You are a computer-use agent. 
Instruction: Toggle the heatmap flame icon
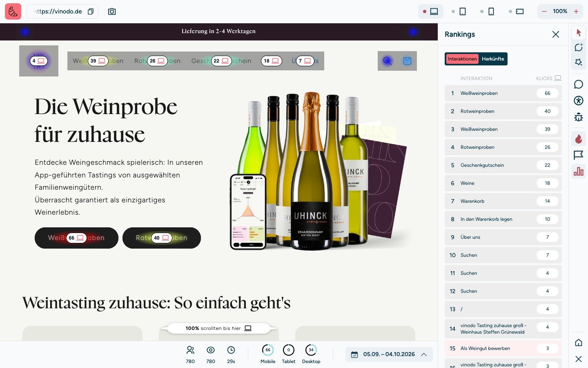pyautogui.click(x=579, y=139)
